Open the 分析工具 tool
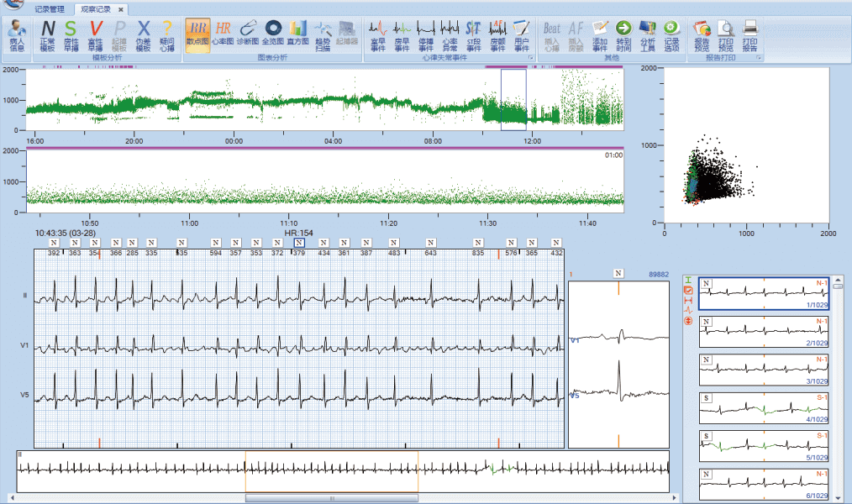This screenshot has height=504, width=852. click(x=648, y=36)
